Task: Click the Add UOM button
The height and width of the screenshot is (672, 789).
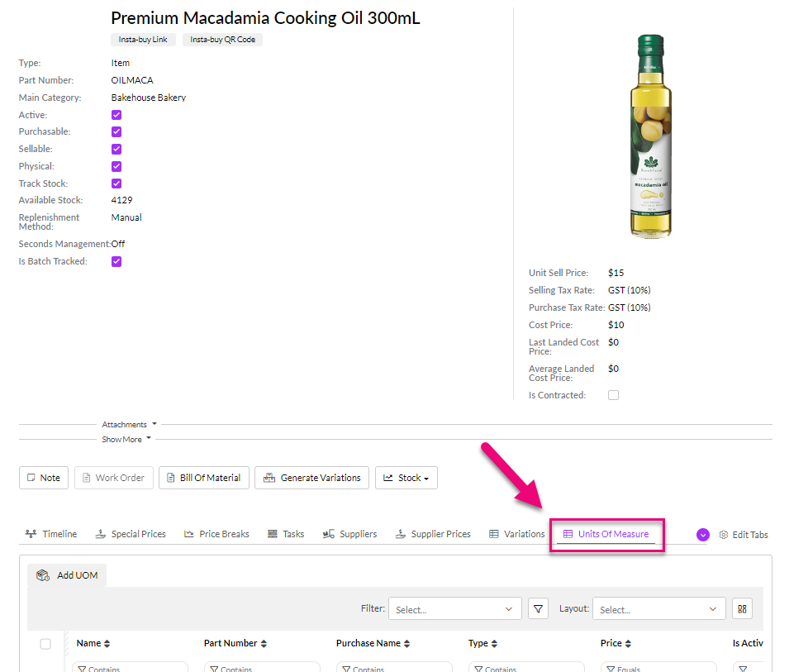Action: (68, 575)
